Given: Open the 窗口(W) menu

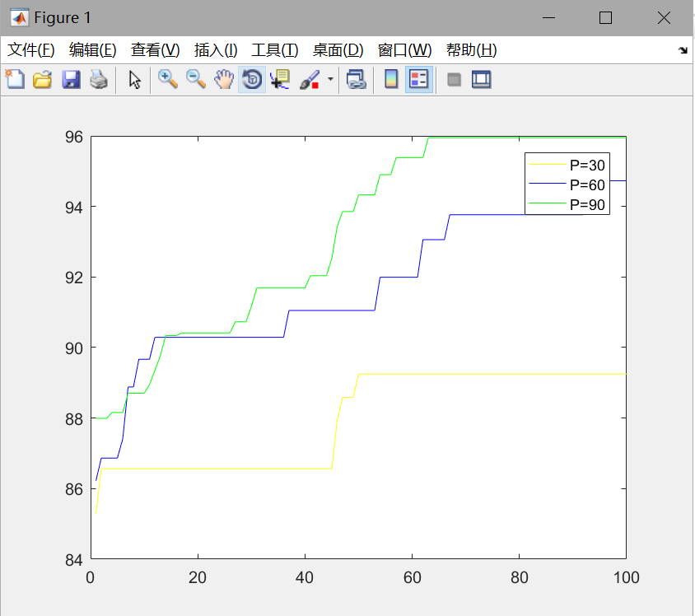Looking at the screenshot, I should [404, 50].
